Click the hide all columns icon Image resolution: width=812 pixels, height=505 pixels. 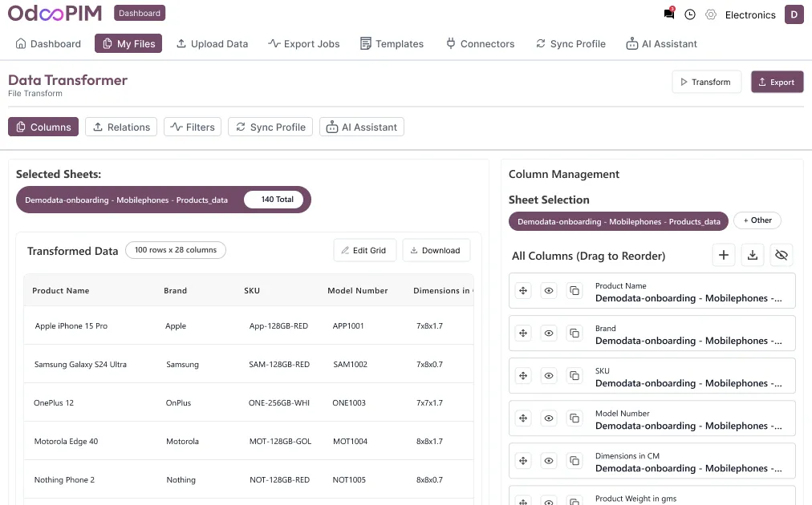pyautogui.click(x=782, y=255)
